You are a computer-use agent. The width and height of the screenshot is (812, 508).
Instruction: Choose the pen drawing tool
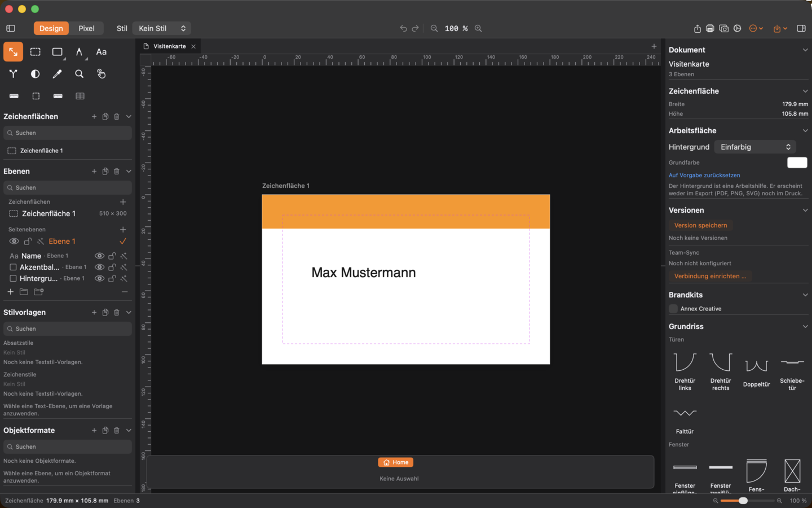click(x=80, y=52)
